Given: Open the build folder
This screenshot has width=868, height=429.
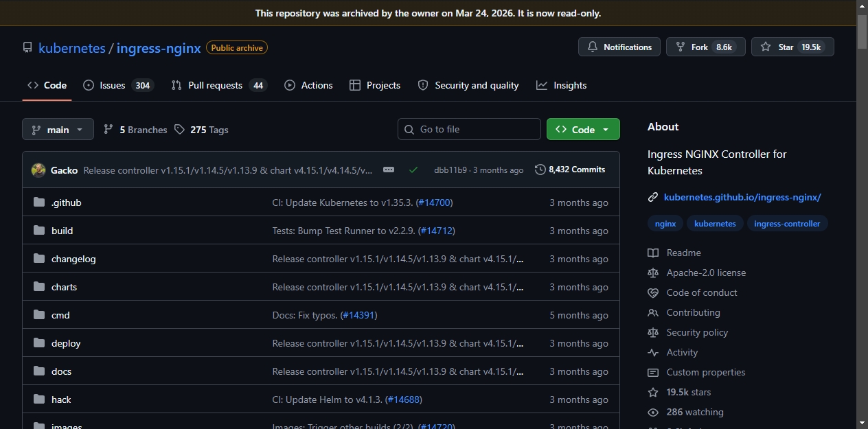Looking at the screenshot, I should tap(62, 231).
